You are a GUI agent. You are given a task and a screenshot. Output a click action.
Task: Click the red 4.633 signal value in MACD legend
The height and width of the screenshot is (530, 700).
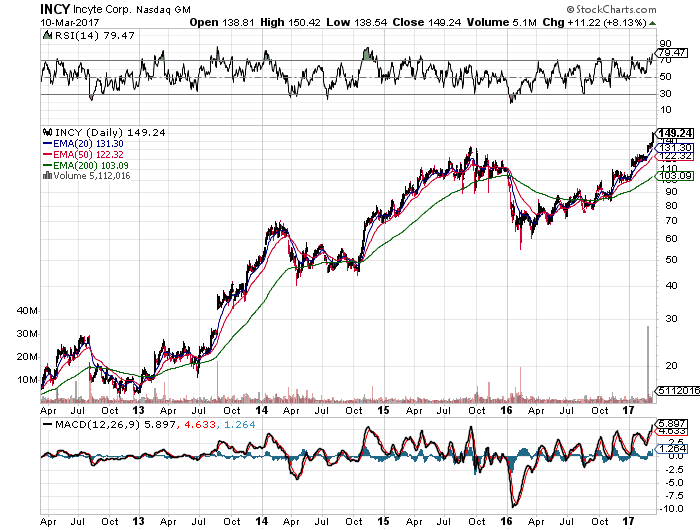click(x=200, y=425)
